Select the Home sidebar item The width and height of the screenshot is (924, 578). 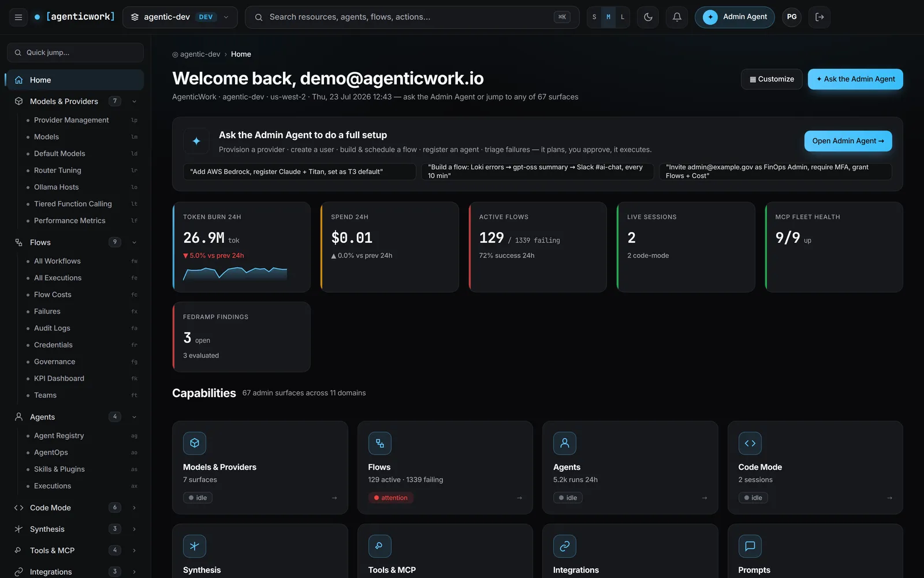pyautogui.click(x=75, y=80)
